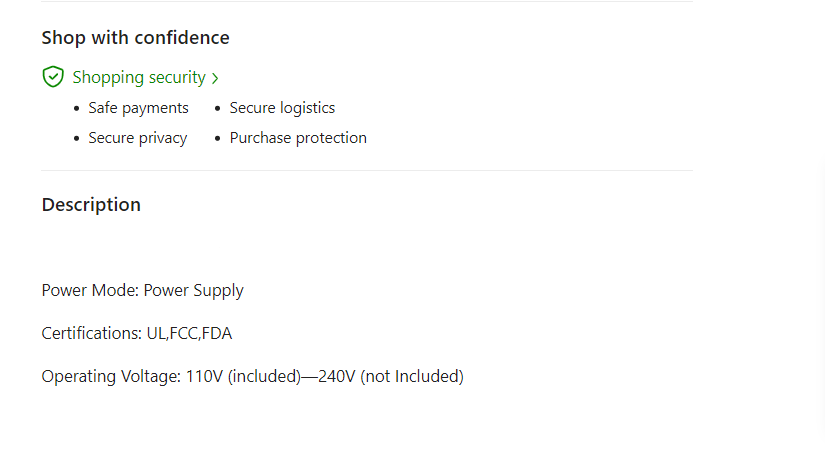Click the Safe payments item
Screen dimensions: 825x451
coord(138,108)
